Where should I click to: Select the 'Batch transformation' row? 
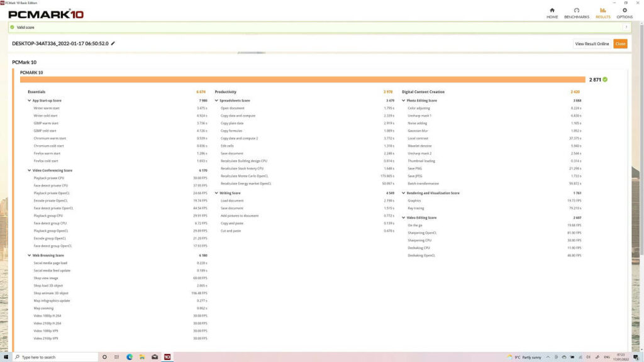(x=494, y=184)
